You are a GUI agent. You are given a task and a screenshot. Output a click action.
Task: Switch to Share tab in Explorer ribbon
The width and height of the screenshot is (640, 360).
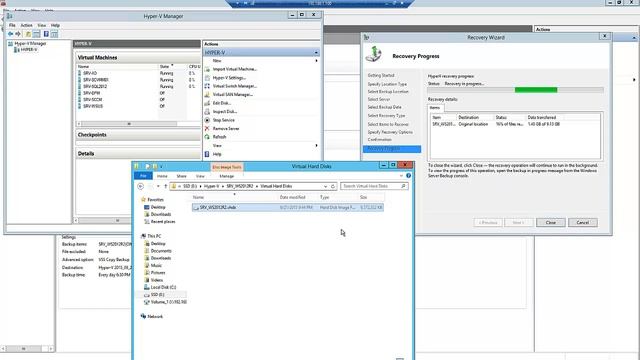point(181,176)
